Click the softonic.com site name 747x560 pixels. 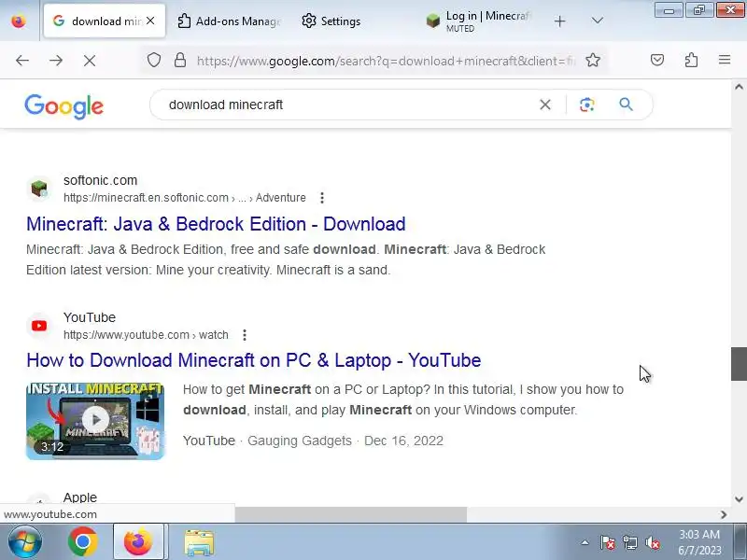tap(100, 180)
